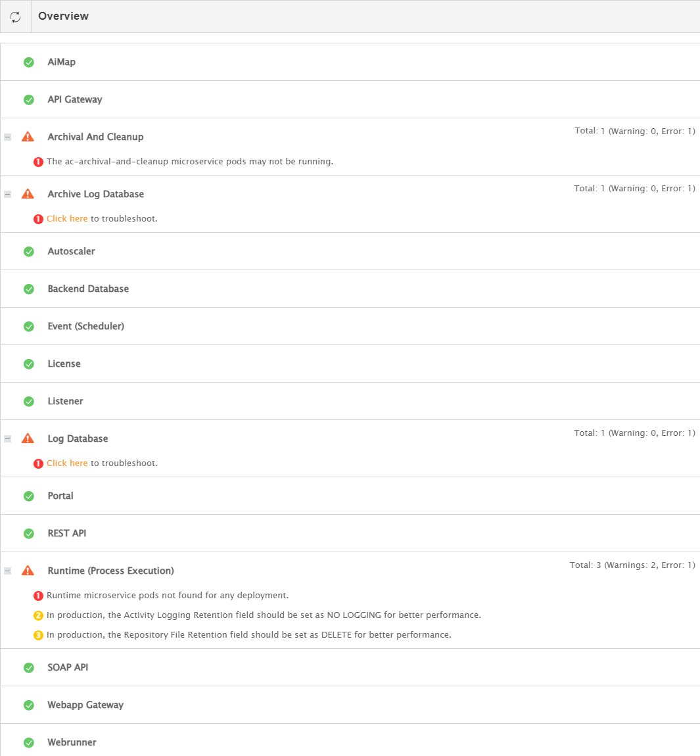Image resolution: width=700 pixels, height=756 pixels.
Task: Click the yellow warning badge numbered 3
Action: [38, 635]
